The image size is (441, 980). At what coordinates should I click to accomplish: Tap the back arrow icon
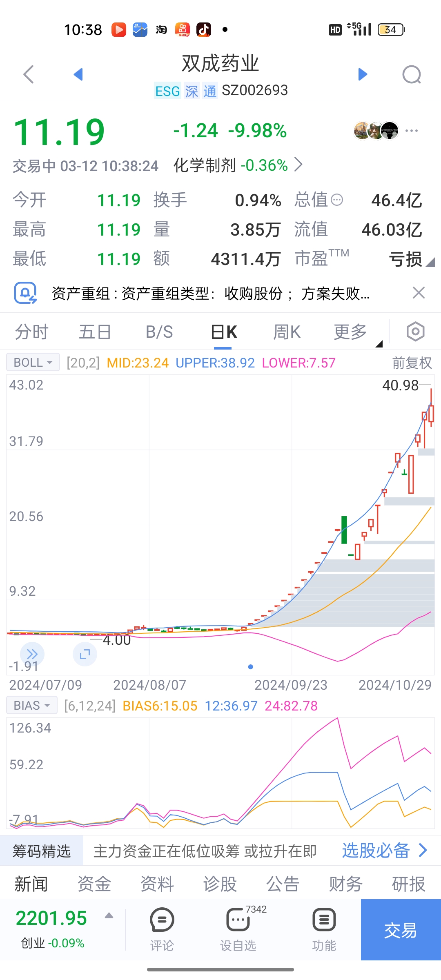click(x=29, y=74)
